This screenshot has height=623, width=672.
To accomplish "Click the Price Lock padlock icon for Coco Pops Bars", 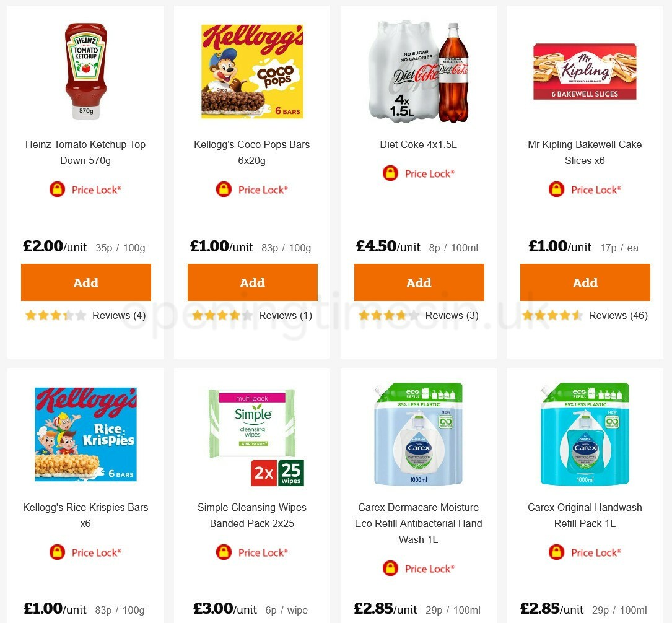I will (x=224, y=190).
